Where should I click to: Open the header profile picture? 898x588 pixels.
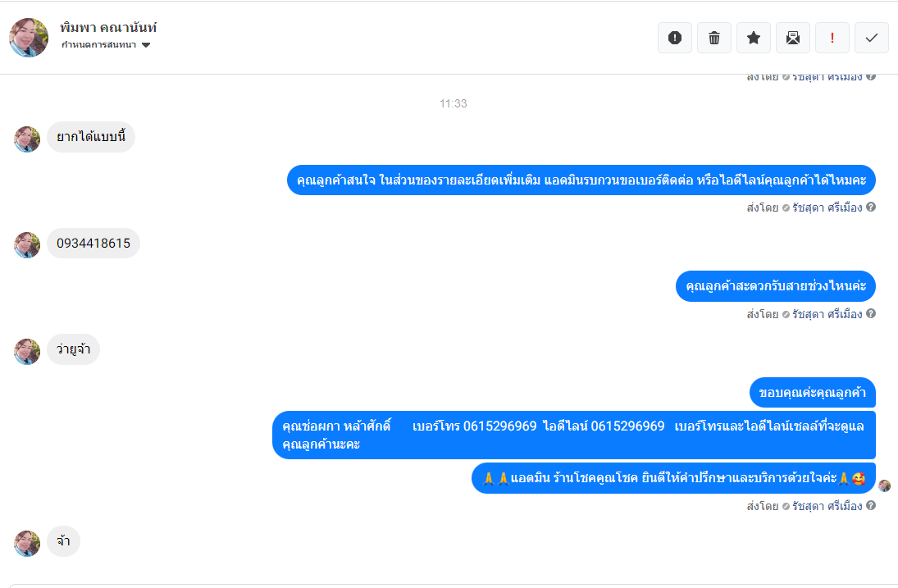(29, 37)
